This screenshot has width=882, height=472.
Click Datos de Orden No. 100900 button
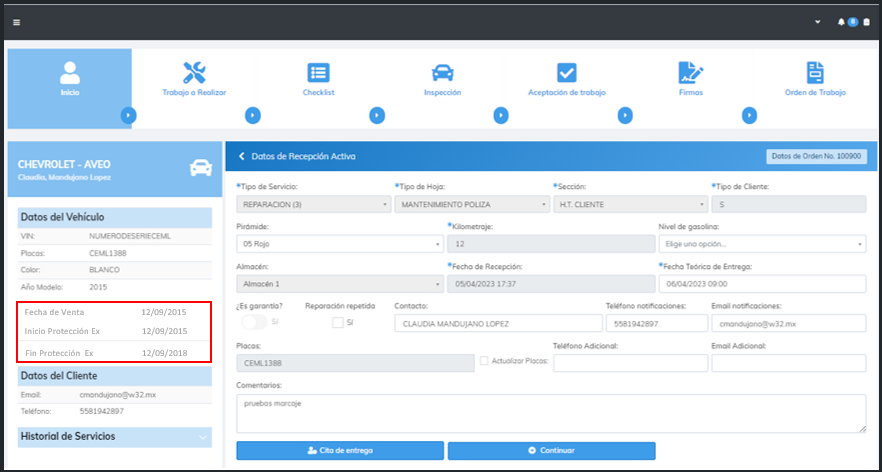pos(816,156)
